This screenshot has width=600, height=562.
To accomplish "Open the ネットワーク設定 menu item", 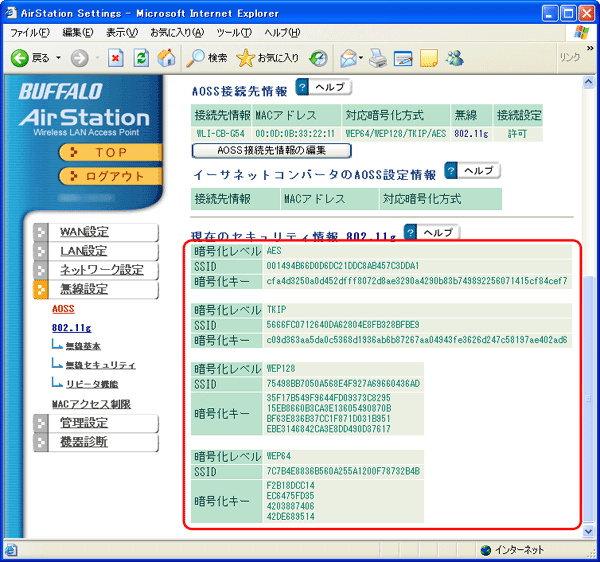I will click(x=96, y=270).
